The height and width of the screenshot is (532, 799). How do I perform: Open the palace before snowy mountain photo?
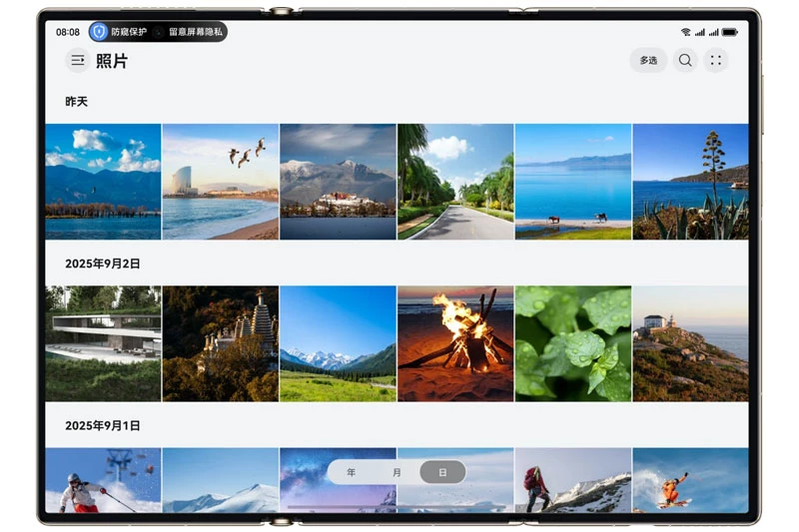(x=338, y=182)
